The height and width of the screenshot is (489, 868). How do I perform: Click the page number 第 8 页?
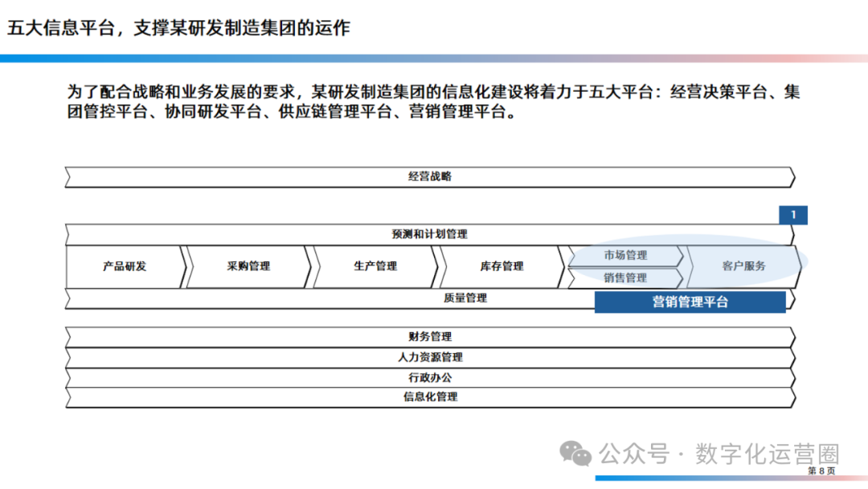tap(821, 471)
